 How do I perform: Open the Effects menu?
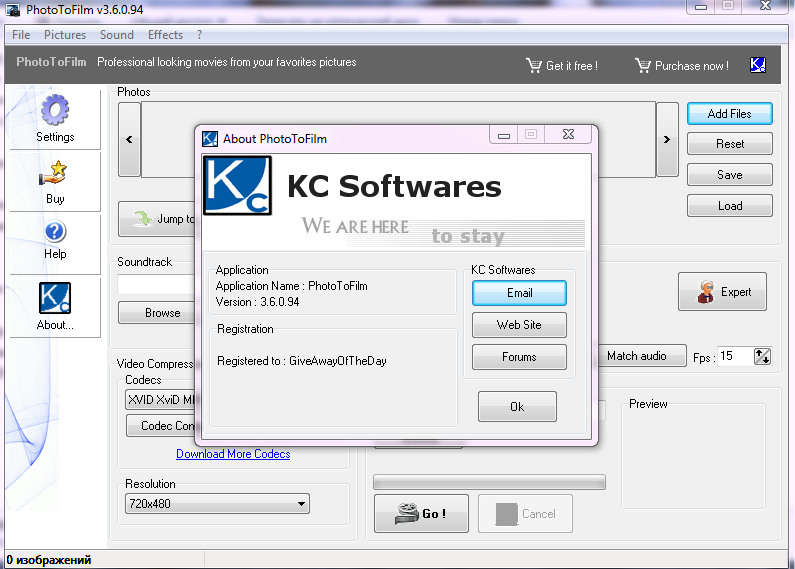pos(166,35)
